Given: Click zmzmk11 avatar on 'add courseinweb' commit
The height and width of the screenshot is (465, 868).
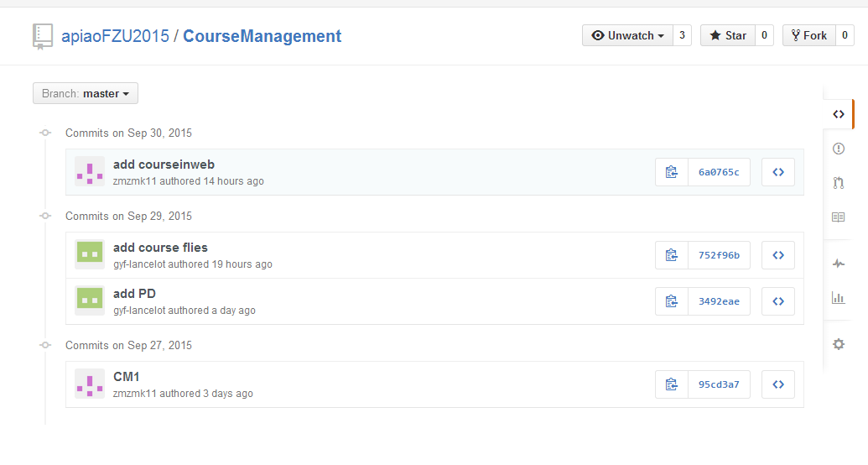Looking at the screenshot, I should 90,172.
